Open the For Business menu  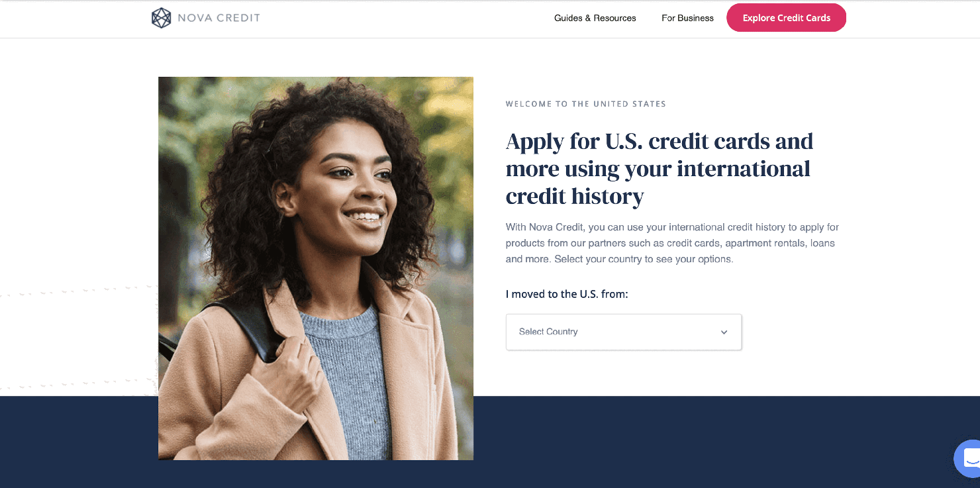pyautogui.click(x=687, y=18)
